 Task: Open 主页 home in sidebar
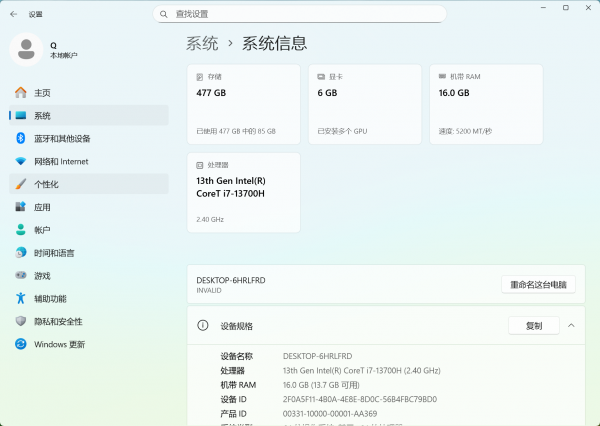[x=89, y=93]
